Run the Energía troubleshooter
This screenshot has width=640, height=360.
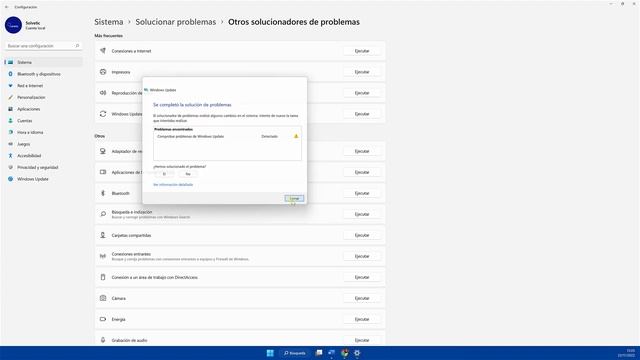pos(362,319)
